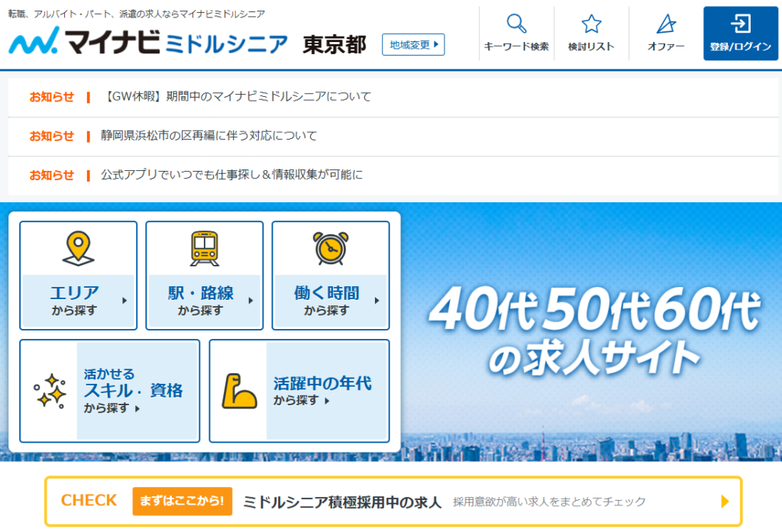
Task: Select the map pin エリア search icon
Action: [79, 248]
